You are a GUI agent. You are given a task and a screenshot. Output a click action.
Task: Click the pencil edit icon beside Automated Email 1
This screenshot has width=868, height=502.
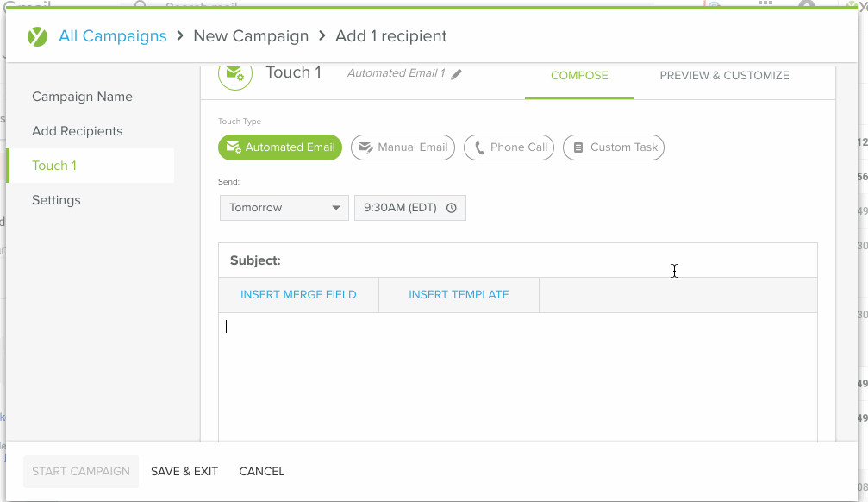[457, 74]
